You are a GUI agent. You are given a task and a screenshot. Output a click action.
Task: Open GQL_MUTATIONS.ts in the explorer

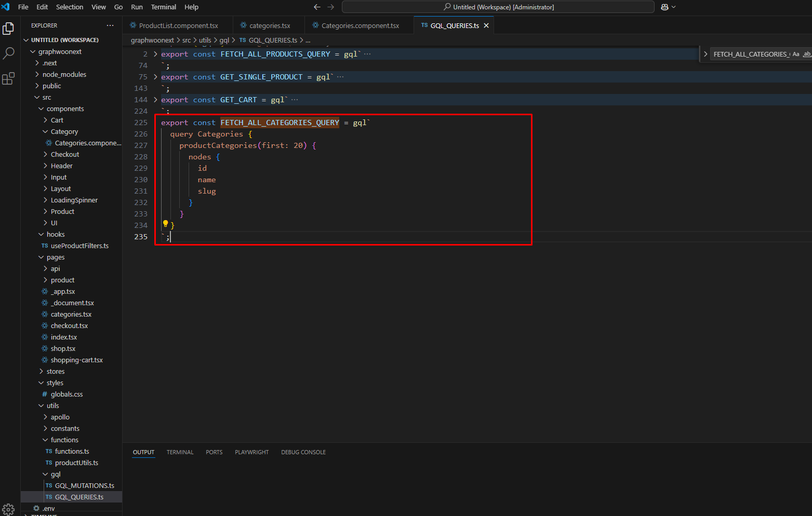click(x=84, y=485)
